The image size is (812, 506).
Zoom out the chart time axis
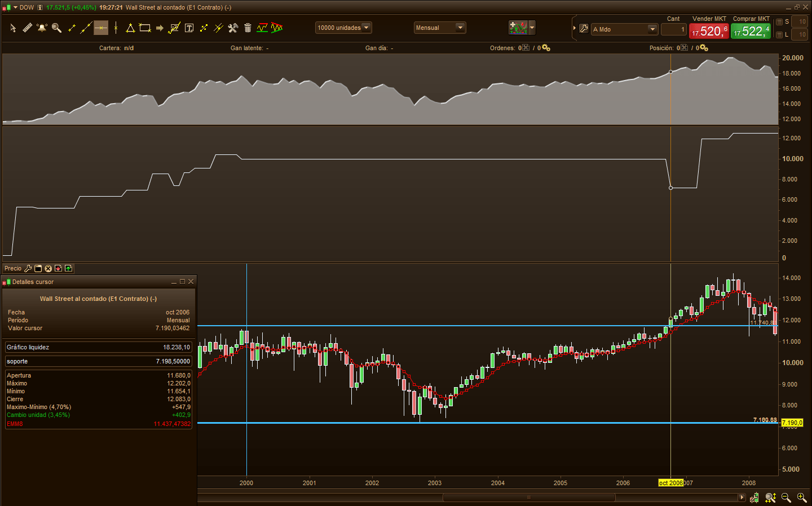tap(786, 498)
